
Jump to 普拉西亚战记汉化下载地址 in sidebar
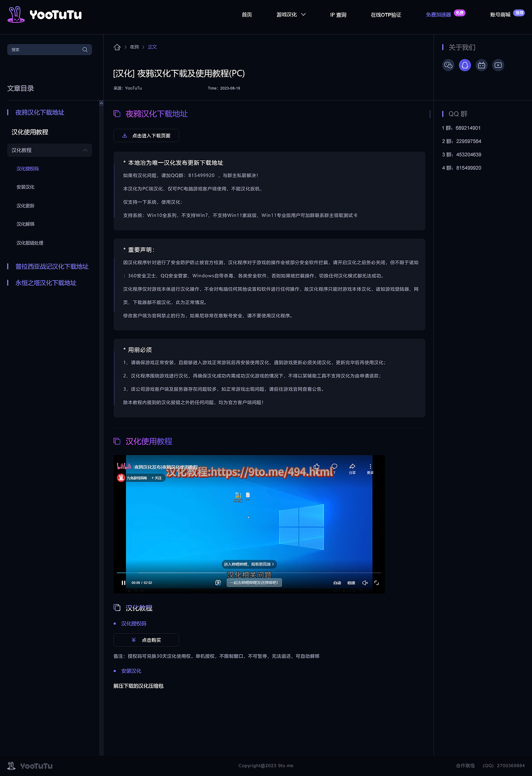(52, 266)
